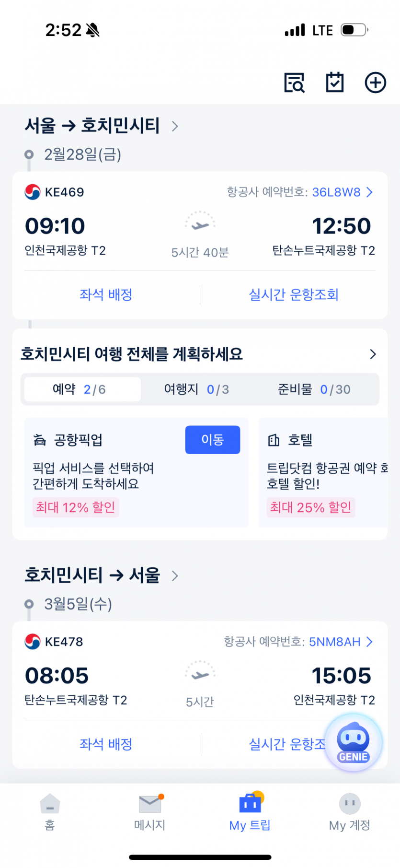Tap 좌석 배정 for flight KE469
Screen dimensions: 400x868
click(x=106, y=294)
